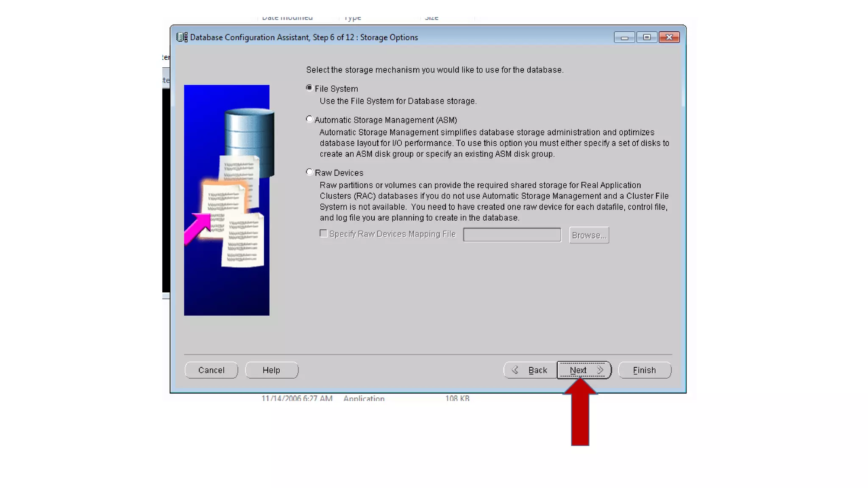The width and height of the screenshot is (868, 488).
Task: Click the Date modified column header behind dialog
Action: click(287, 18)
